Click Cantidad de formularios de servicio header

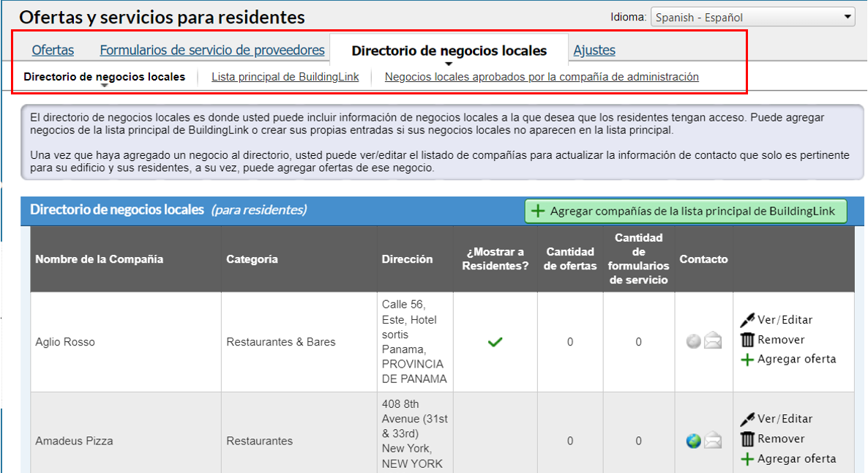tap(638, 258)
